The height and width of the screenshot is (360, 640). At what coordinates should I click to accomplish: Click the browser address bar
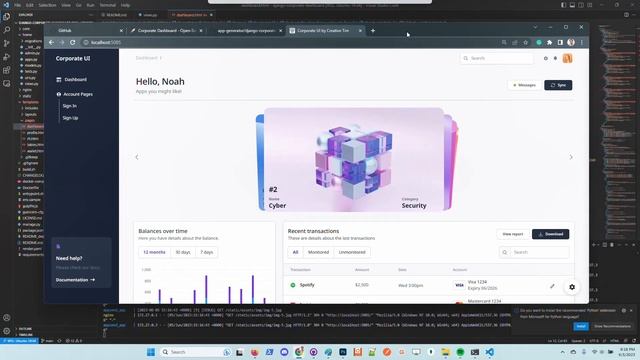tap(292, 42)
